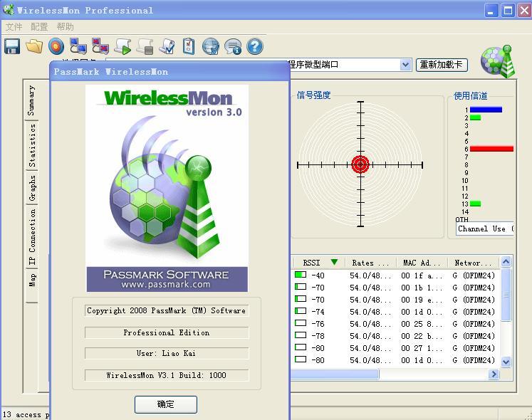Image resolution: width=532 pixels, height=420 pixels.
Task: Open help via the blue question mark icon
Action: tap(255, 46)
